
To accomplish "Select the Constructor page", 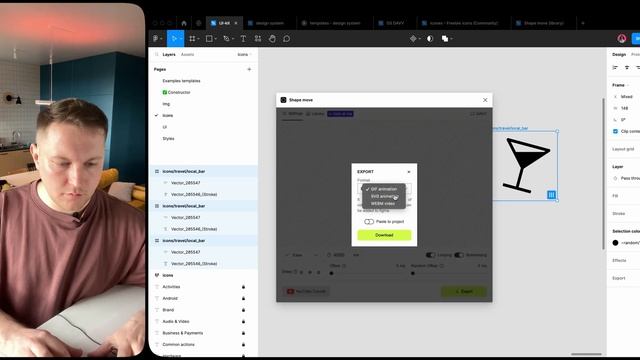I will pos(179,92).
